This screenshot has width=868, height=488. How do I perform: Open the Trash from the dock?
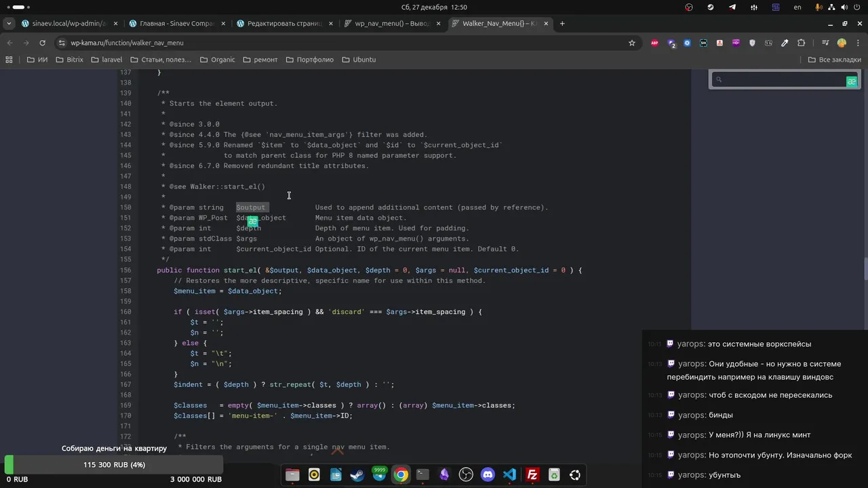(x=554, y=475)
